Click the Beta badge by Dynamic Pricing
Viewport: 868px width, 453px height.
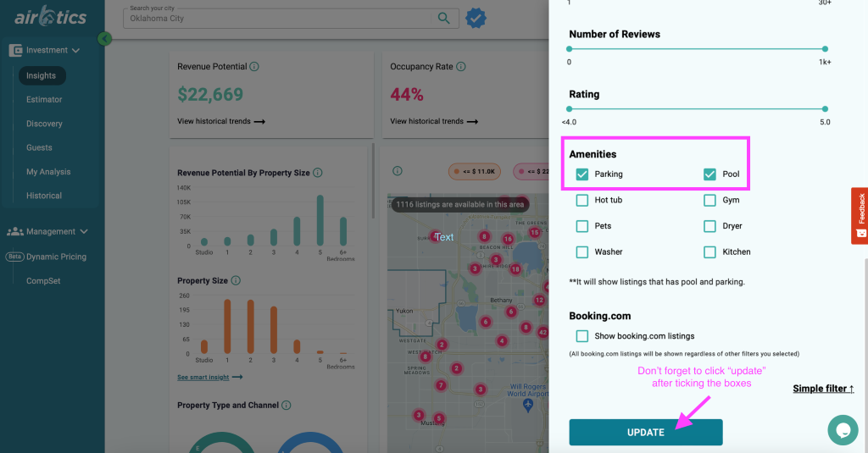[x=14, y=257]
